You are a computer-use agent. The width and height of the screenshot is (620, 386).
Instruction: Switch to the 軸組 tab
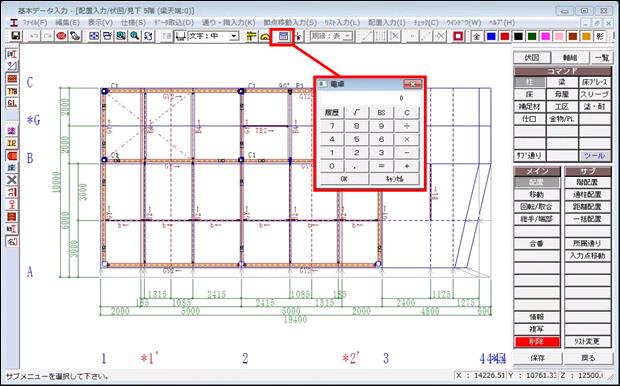570,58
